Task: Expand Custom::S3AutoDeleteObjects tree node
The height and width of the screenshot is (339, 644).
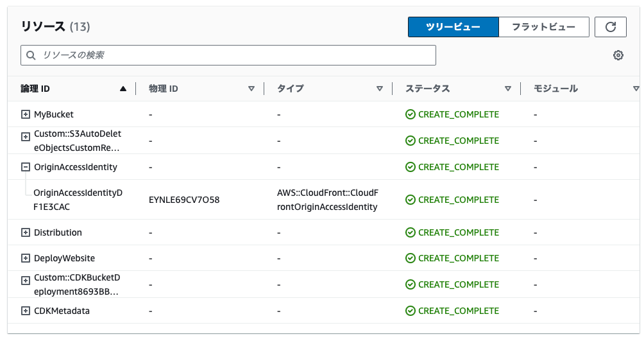Action: 26,136
